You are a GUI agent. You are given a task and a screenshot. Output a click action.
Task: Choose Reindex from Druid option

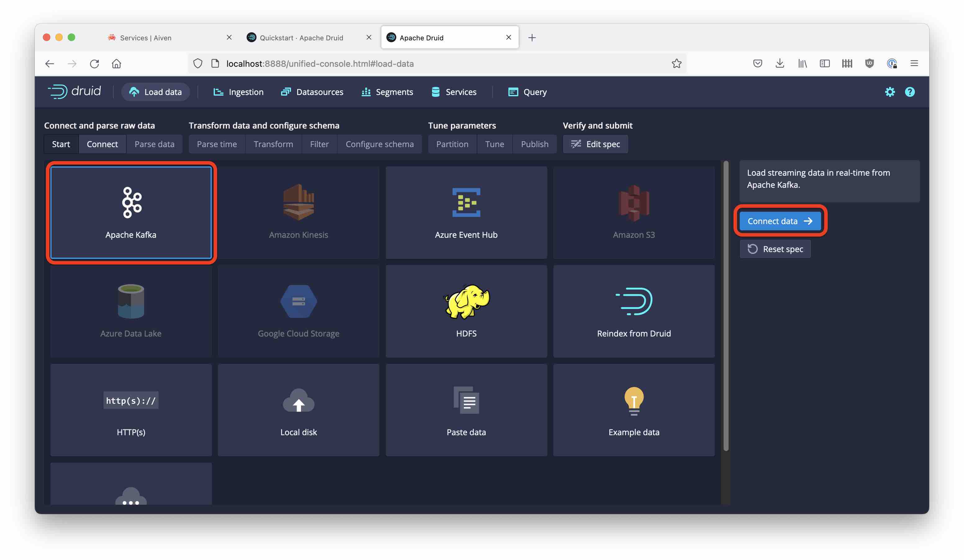point(634,312)
